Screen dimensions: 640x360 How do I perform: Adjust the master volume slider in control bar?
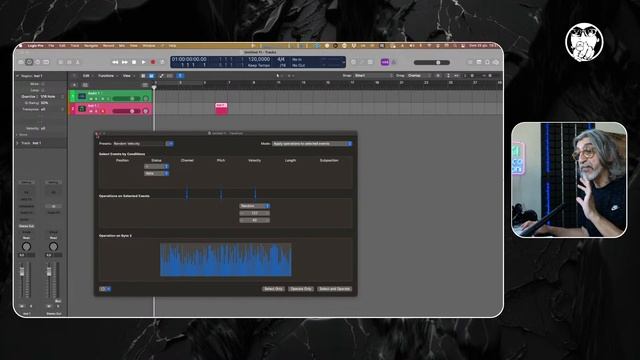pyautogui.click(x=431, y=62)
